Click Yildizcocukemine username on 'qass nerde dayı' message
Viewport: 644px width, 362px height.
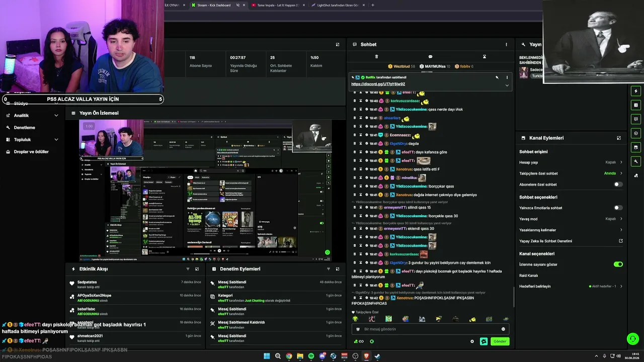click(x=411, y=109)
